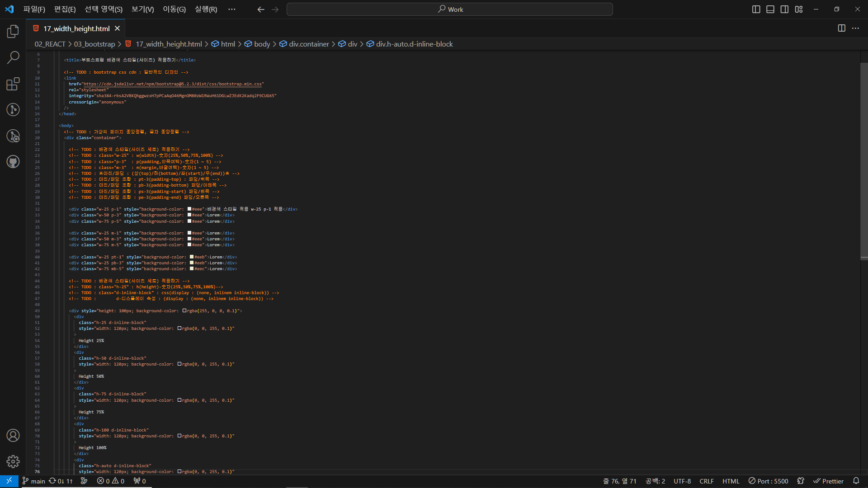Viewport: 868px width, 488px height.
Task: Open the Search view in activity bar
Action: click(13, 57)
